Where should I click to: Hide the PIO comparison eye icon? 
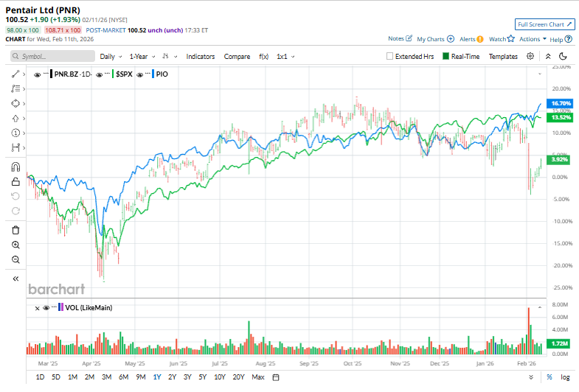[x=139, y=74]
